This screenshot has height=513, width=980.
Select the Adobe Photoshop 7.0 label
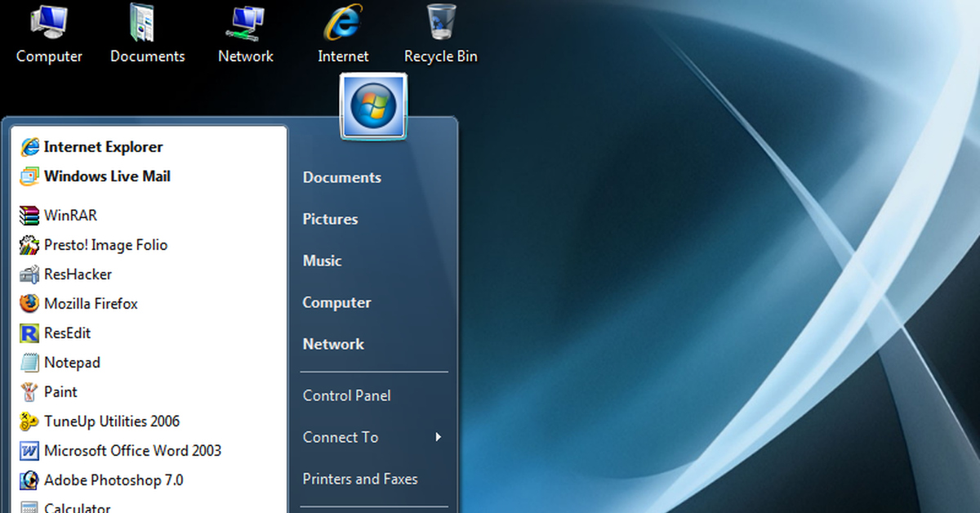point(114,480)
